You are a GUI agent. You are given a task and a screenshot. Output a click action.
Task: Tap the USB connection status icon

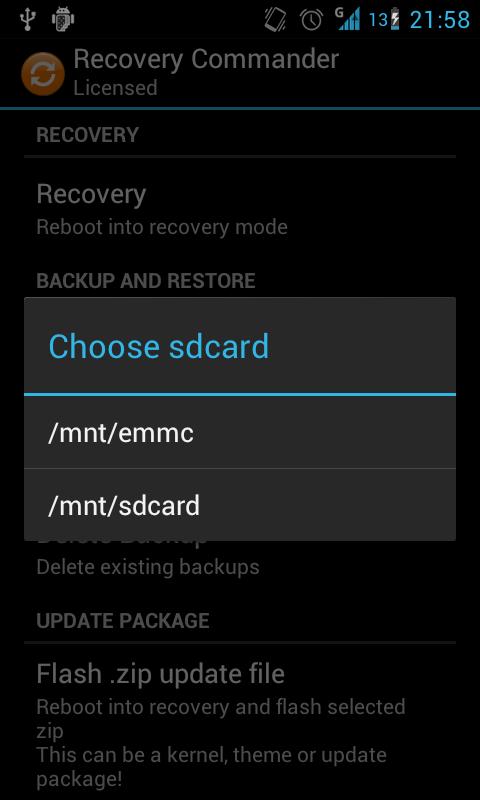(26, 19)
